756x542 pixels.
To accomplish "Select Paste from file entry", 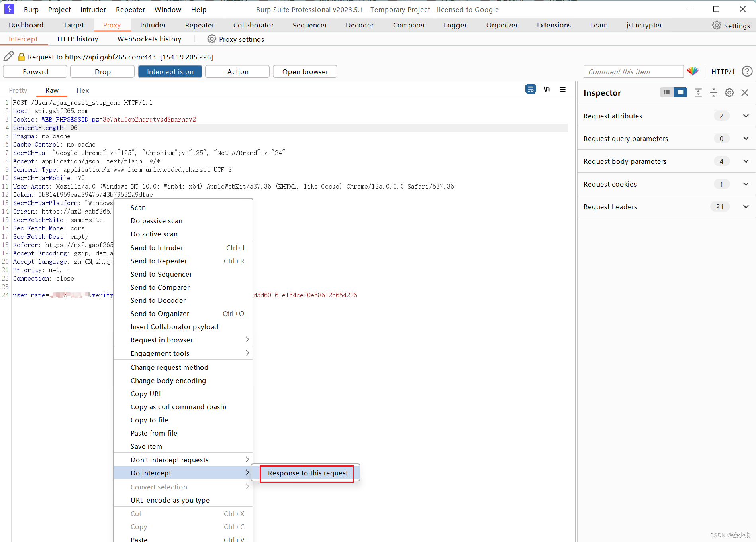I will (x=183, y=433).
